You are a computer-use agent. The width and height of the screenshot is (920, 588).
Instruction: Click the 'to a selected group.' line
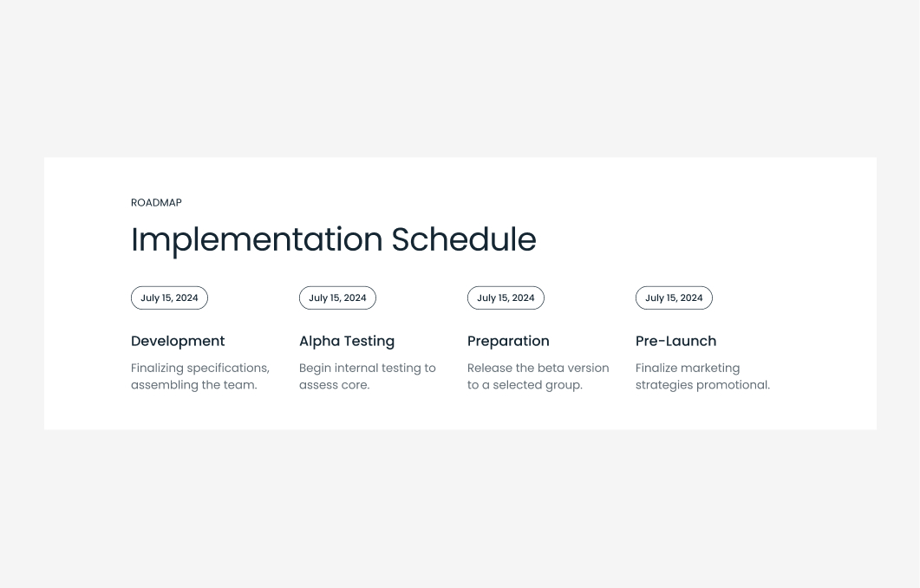pyautogui.click(x=525, y=385)
